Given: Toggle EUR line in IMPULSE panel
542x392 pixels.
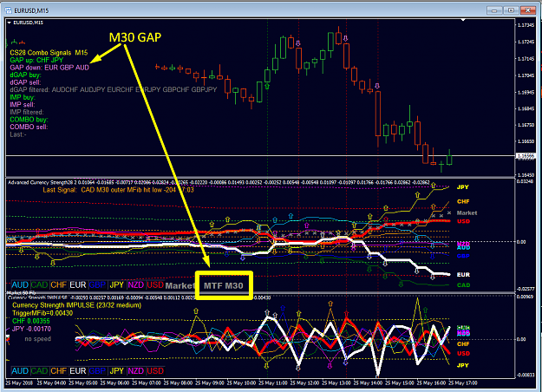Looking at the screenshot, I should point(78,371).
